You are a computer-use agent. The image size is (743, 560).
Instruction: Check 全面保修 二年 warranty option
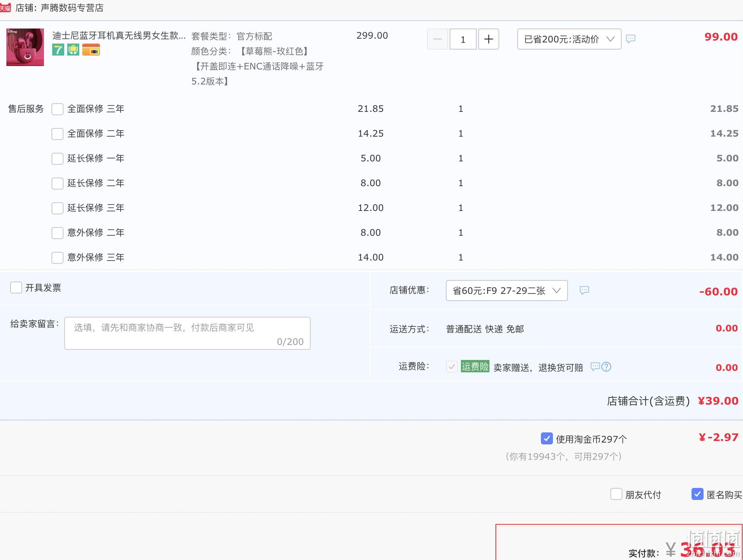pos(57,134)
